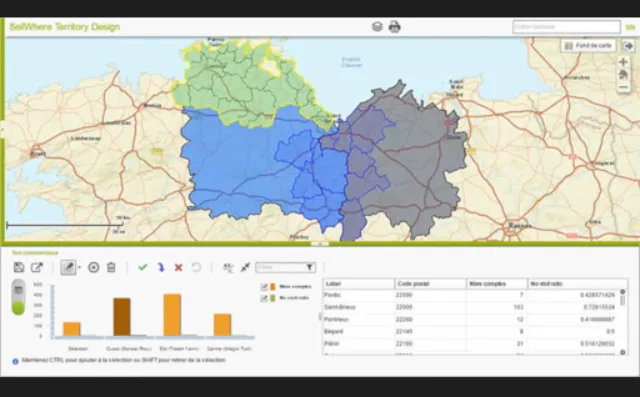Click the Nbre comptes column header
The height and width of the screenshot is (397, 640).
pyautogui.click(x=497, y=284)
